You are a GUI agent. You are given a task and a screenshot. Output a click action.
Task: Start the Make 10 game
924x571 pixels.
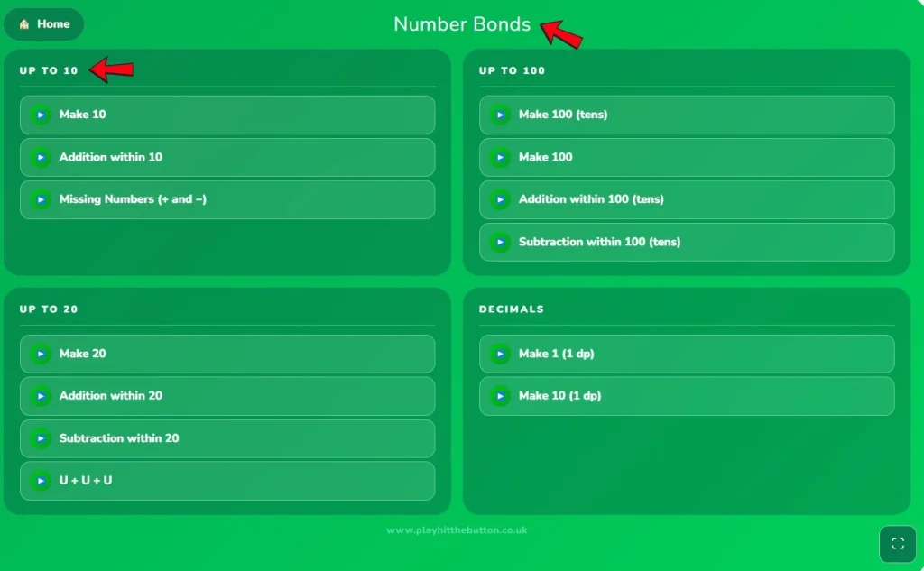coord(227,115)
